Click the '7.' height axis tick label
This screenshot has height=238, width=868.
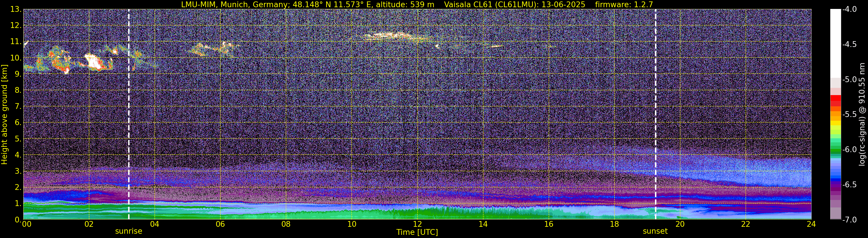[x=18, y=107]
